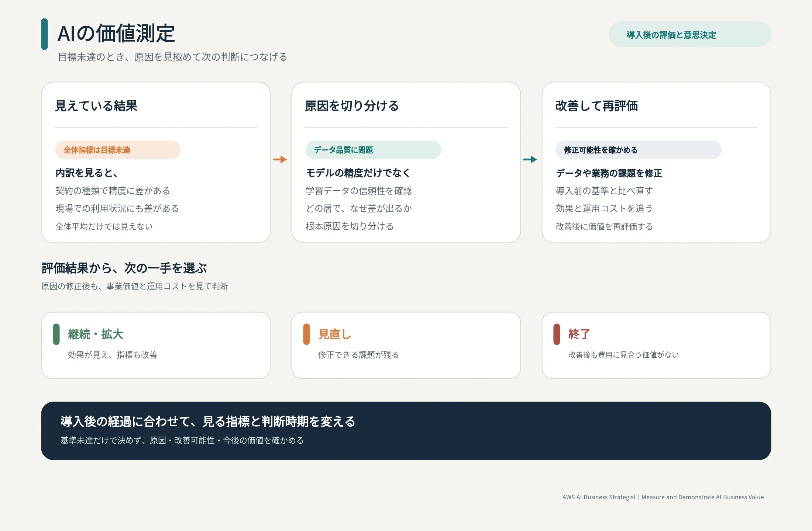Click the text 内訳を見ると、
Viewport: 812px width, 531px height.
coord(87,173)
